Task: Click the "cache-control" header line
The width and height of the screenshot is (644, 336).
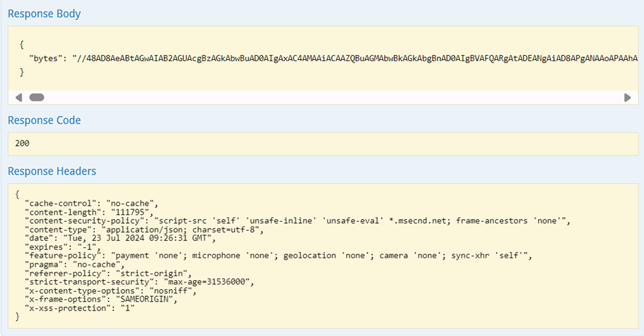Action: click(92, 203)
